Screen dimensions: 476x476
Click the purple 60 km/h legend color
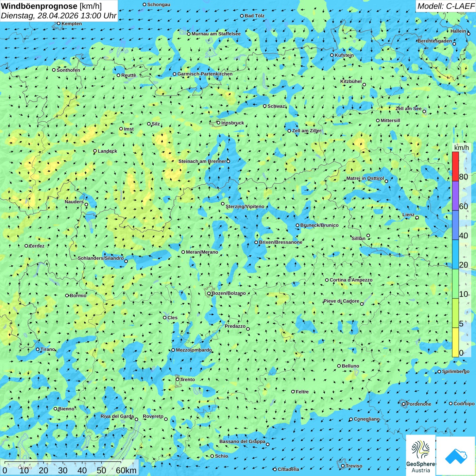455,196
